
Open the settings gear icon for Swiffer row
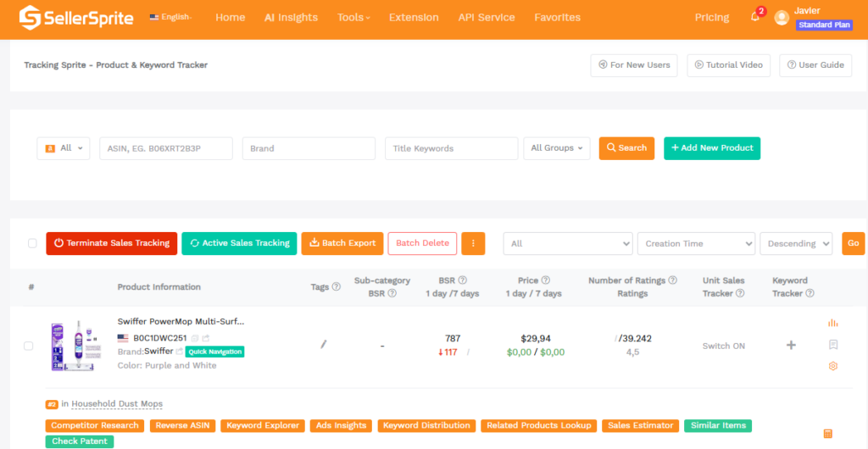click(x=832, y=366)
